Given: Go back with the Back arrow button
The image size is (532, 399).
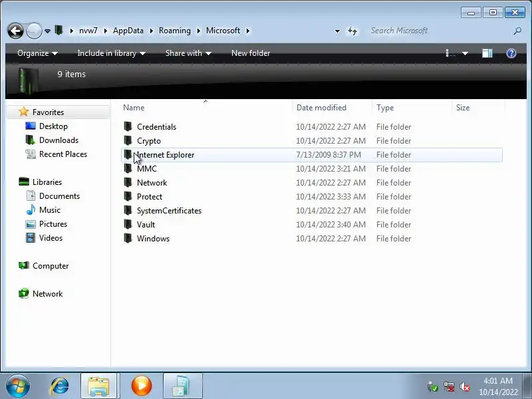Looking at the screenshot, I should (x=15, y=31).
